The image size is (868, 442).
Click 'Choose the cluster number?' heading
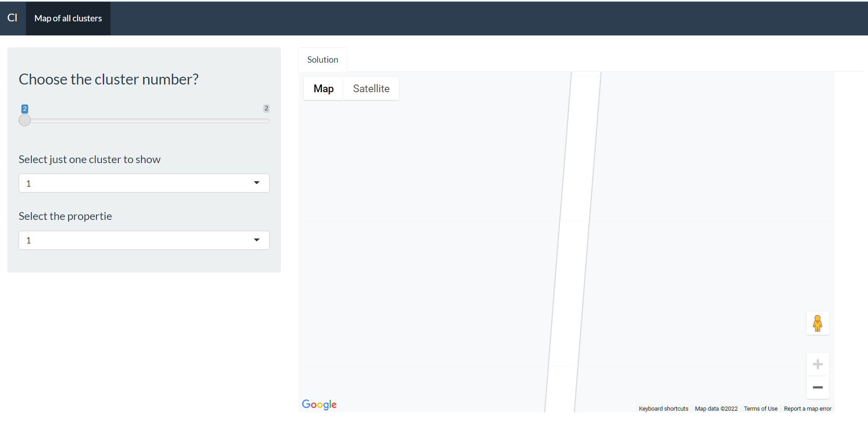coord(109,79)
